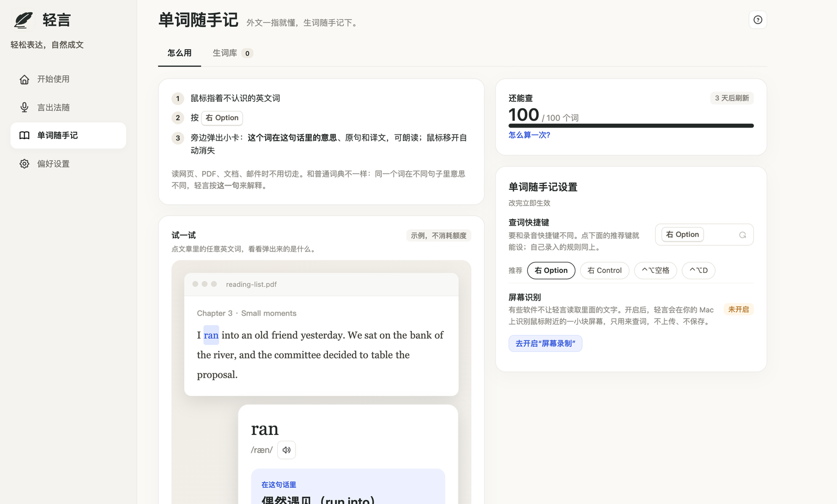Image resolution: width=837 pixels, height=504 pixels.
Task: Click Chapter 3 · Small moments heading
Action: point(246,313)
